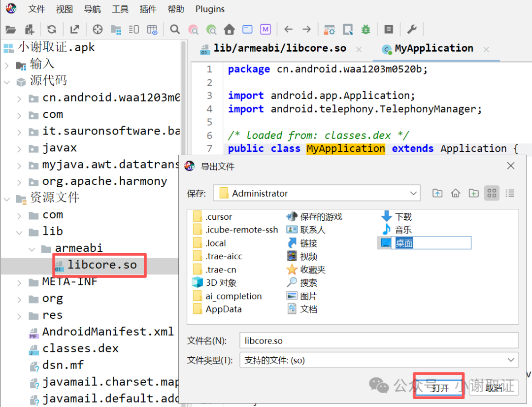Switch dialog to grid icons view
The width and height of the screenshot is (532, 407).
click(492, 193)
